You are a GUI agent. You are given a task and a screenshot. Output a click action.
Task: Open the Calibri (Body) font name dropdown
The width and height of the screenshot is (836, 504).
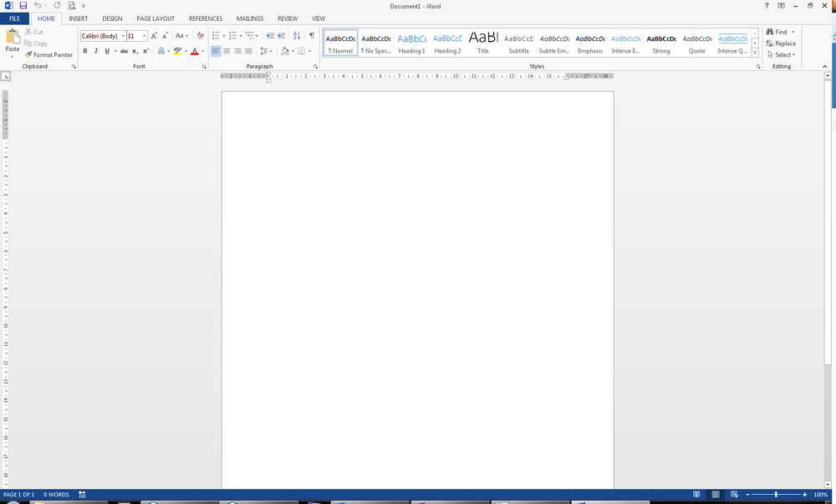coord(123,36)
